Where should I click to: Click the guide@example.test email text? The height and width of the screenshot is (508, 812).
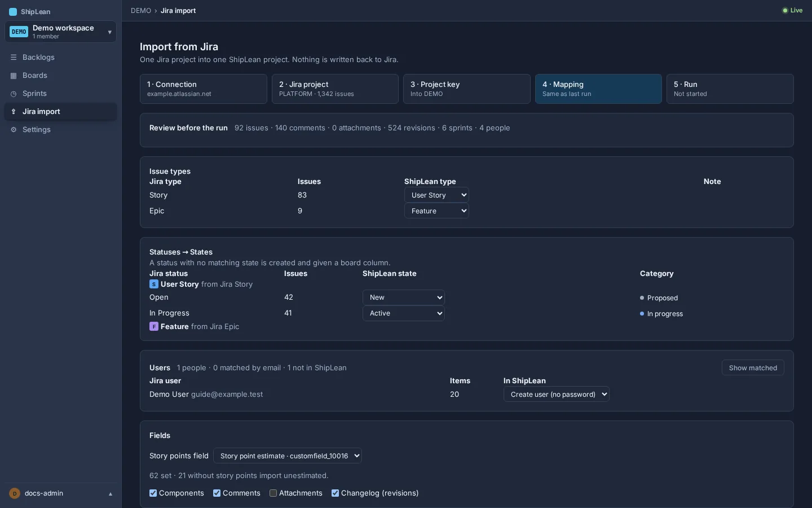point(227,395)
